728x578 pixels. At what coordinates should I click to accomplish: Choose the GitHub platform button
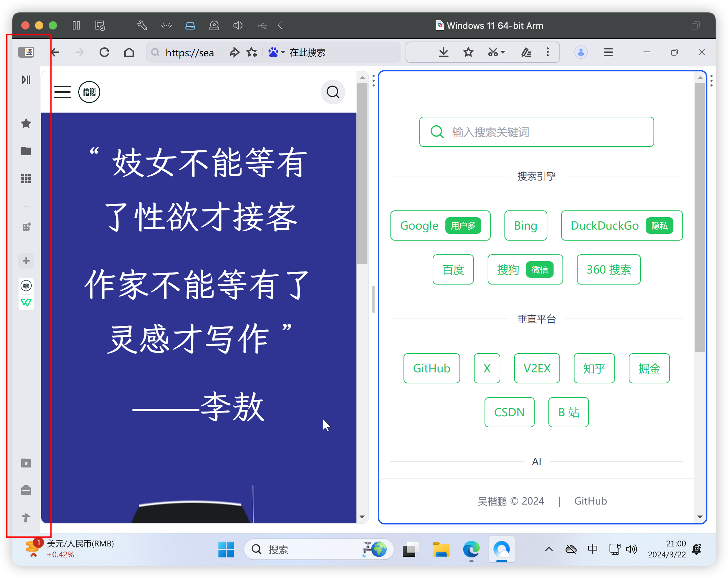(431, 368)
